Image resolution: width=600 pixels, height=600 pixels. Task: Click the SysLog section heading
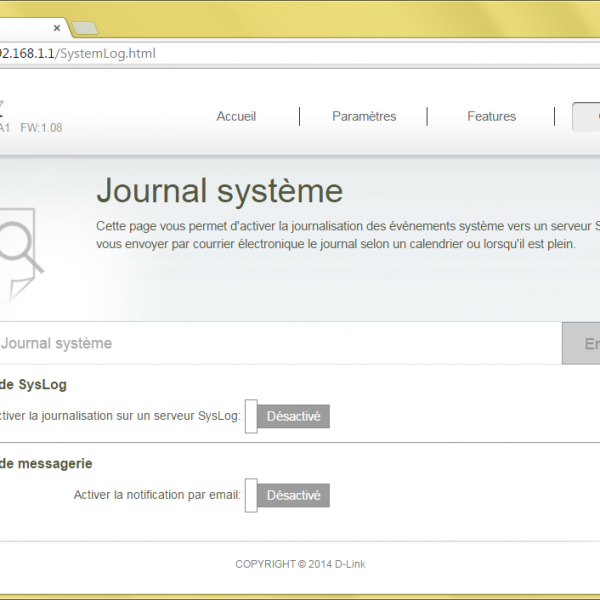coord(34,384)
